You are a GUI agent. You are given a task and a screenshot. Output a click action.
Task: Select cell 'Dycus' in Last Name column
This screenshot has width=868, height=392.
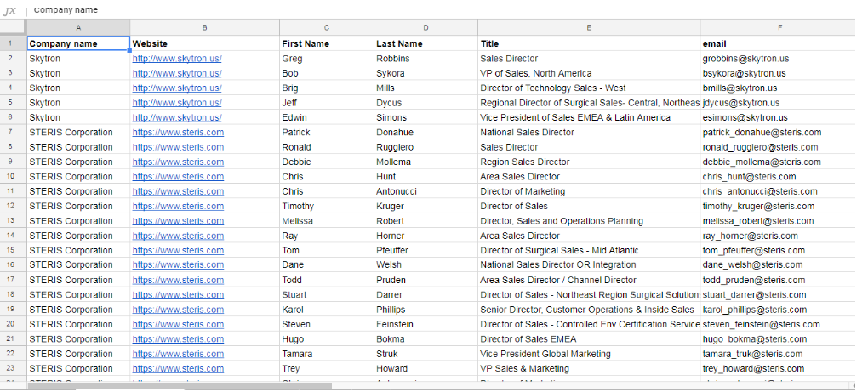[x=425, y=103]
